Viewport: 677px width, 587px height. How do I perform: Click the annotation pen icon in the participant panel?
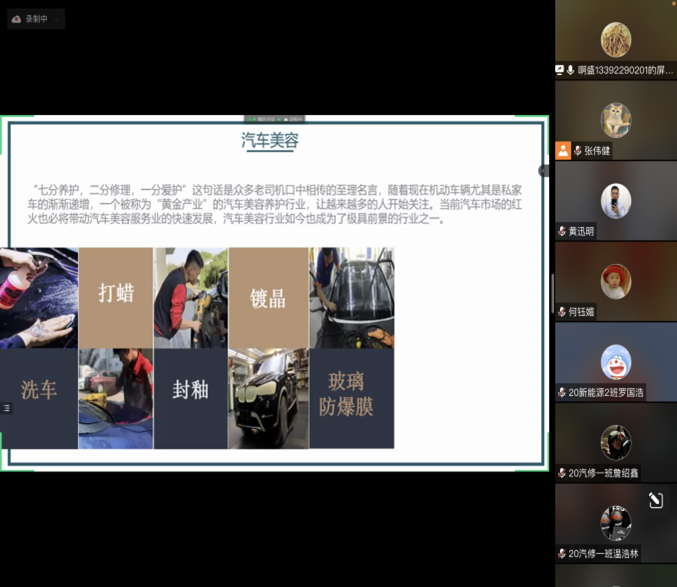point(655,500)
